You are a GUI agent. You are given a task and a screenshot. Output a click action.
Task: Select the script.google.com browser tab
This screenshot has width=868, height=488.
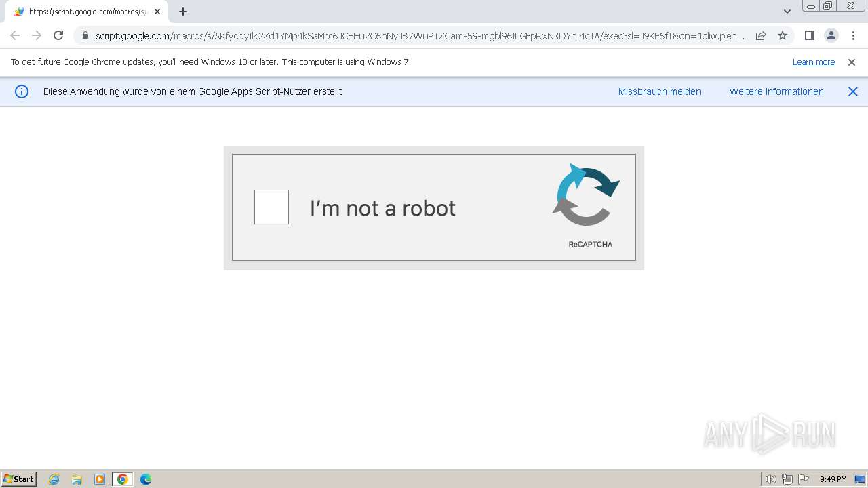[x=87, y=12]
